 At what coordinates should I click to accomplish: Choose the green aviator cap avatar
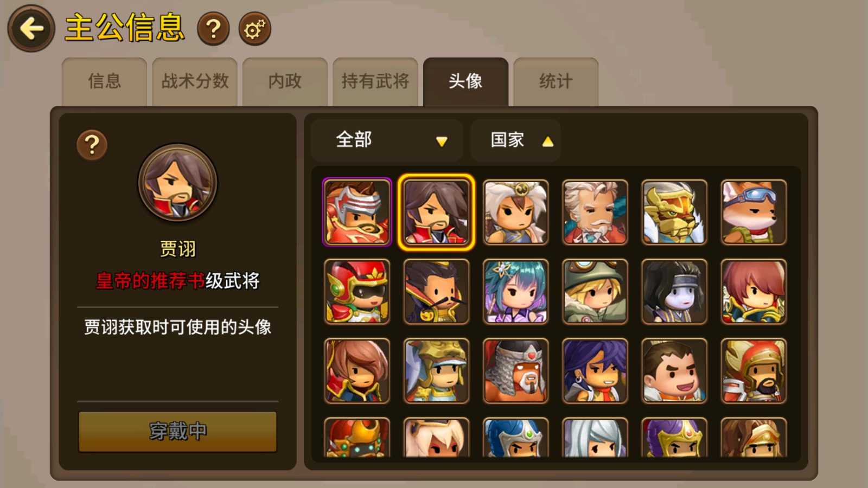click(x=595, y=292)
